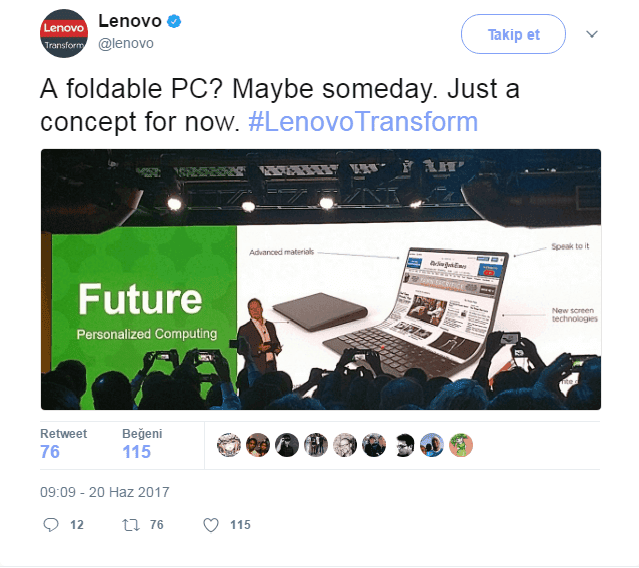Open the third dark liker avatar
The image size is (639, 568).
(x=287, y=445)
